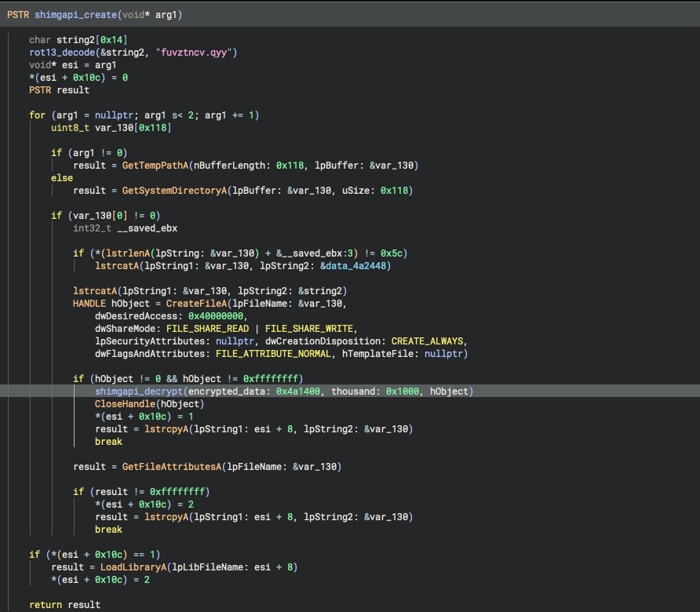Click the return keyword on the last line
Screen dimensions: 700x612
tap(46, 604)
